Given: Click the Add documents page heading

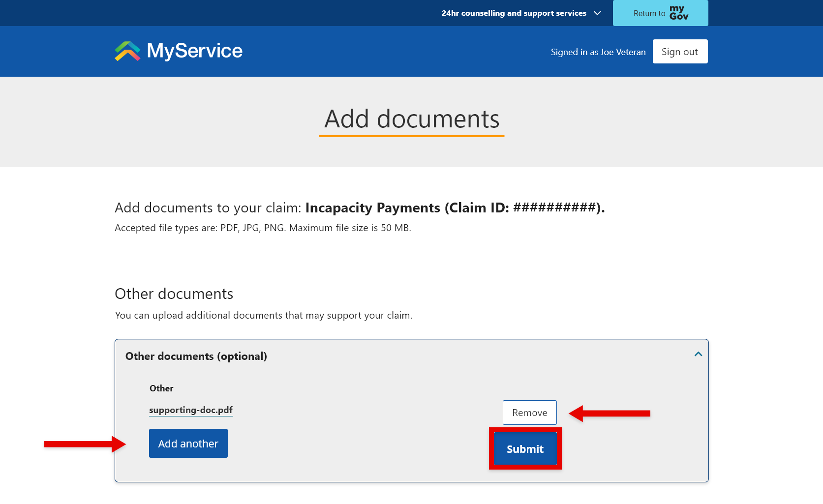Looking at the screenshot, I should point(411,119).
